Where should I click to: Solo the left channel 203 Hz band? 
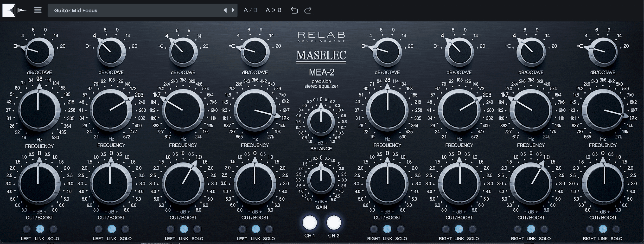125,229
